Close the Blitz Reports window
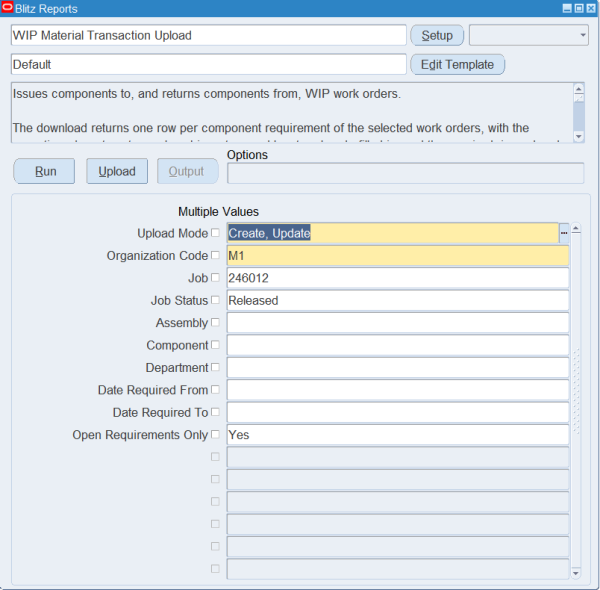 591,8
